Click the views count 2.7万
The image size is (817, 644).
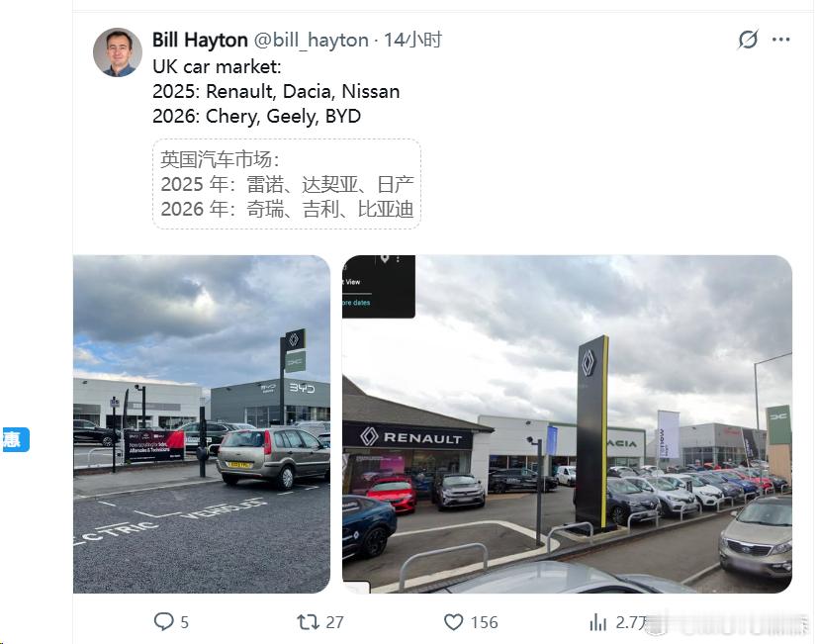coord(631,622)
